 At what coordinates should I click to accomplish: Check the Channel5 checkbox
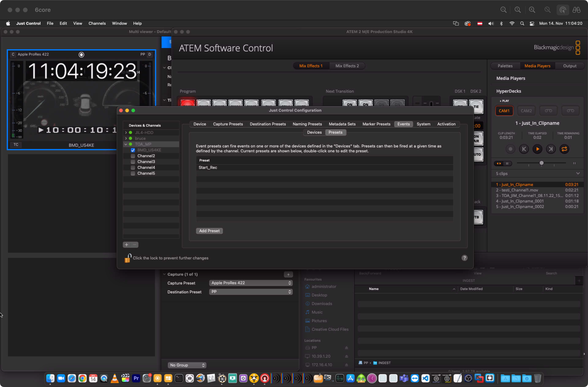[x=133, y=173]
